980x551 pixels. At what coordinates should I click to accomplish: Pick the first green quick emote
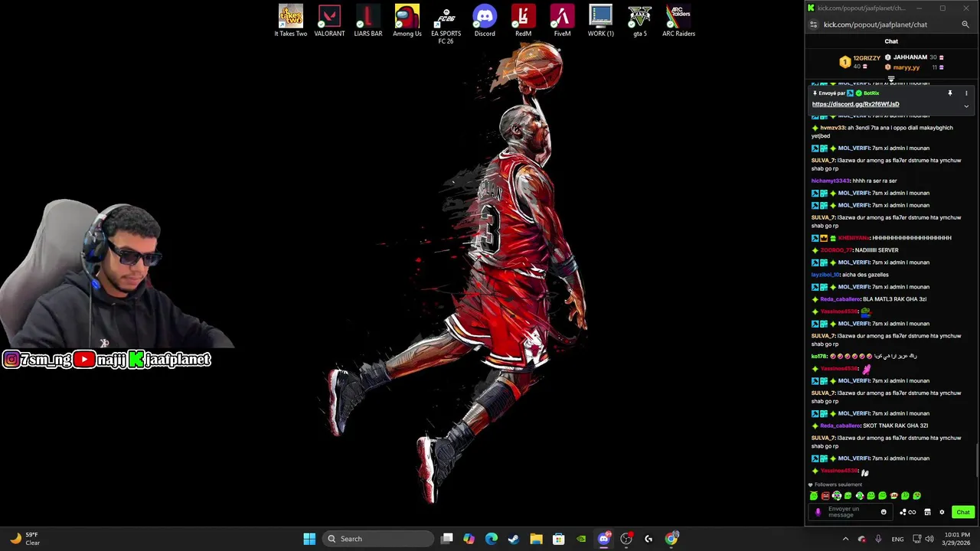[814, 496]
